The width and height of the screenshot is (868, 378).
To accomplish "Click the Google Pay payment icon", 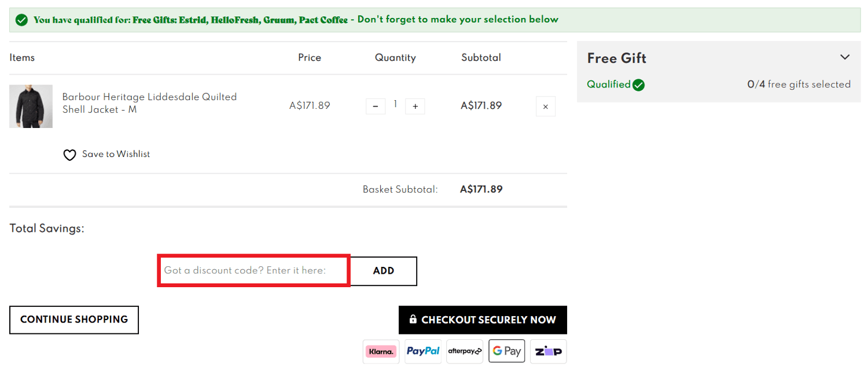I will point(506,351).
